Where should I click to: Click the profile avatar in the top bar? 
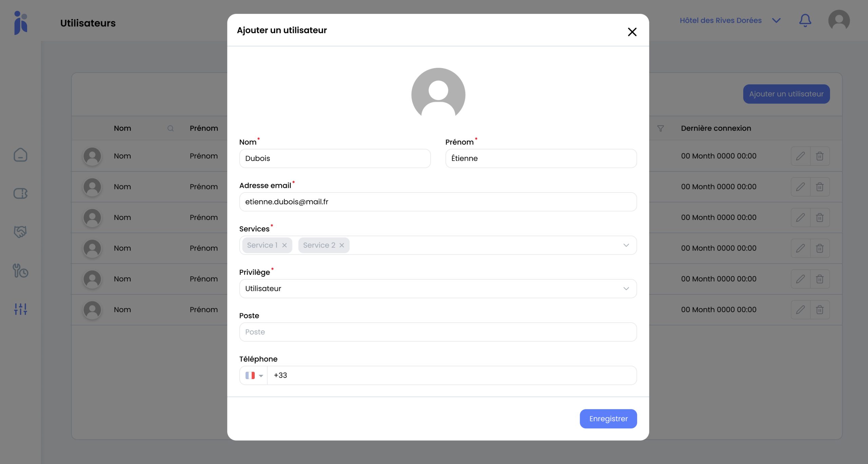tap(839, 21)
